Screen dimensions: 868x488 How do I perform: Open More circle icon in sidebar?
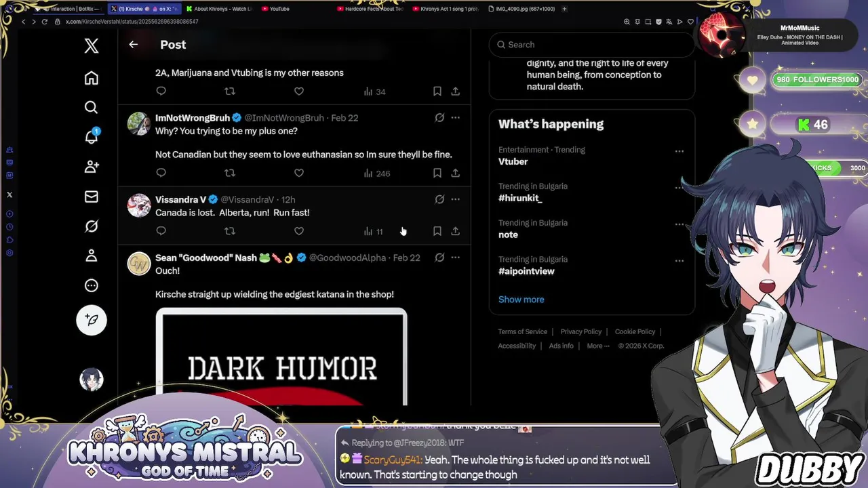tap(92, 285)
